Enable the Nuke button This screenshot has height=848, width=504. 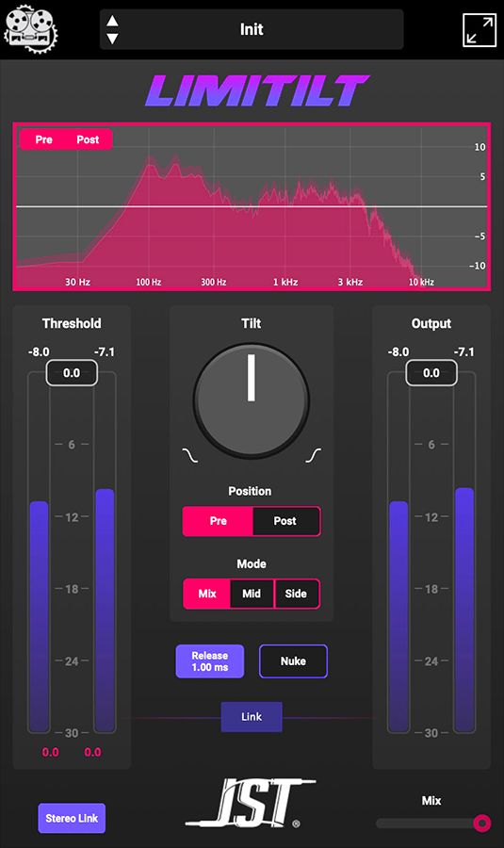[293, 661]
